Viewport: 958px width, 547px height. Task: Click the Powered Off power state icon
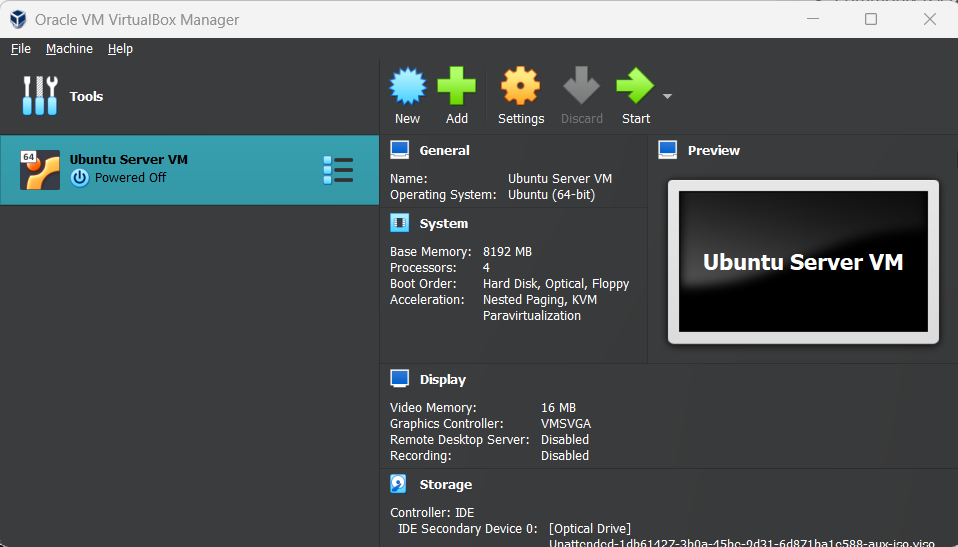[79, 178]
